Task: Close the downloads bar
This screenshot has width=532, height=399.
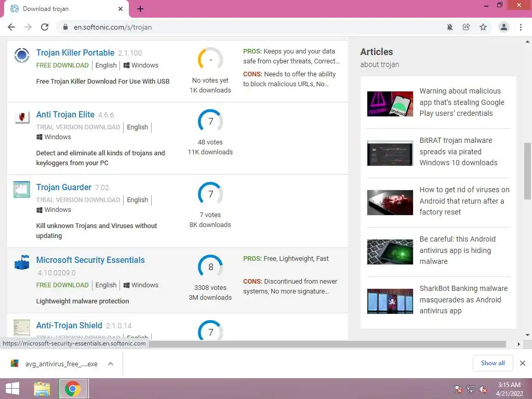Action: pyautogui.click(x=523, y=363)
